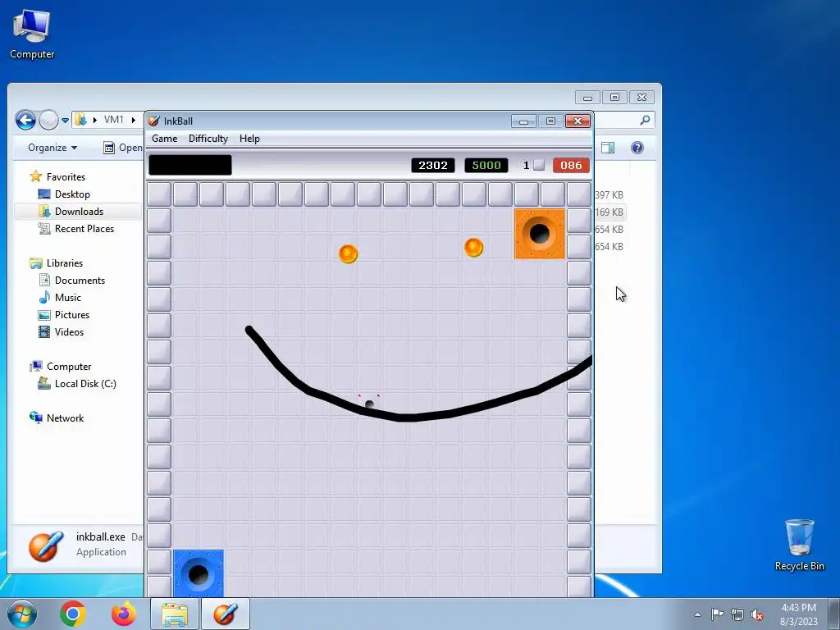Open the Difficulty menu in InkBall
The height and width of the screenshot is (630, 840).
[x=208, y=139]
